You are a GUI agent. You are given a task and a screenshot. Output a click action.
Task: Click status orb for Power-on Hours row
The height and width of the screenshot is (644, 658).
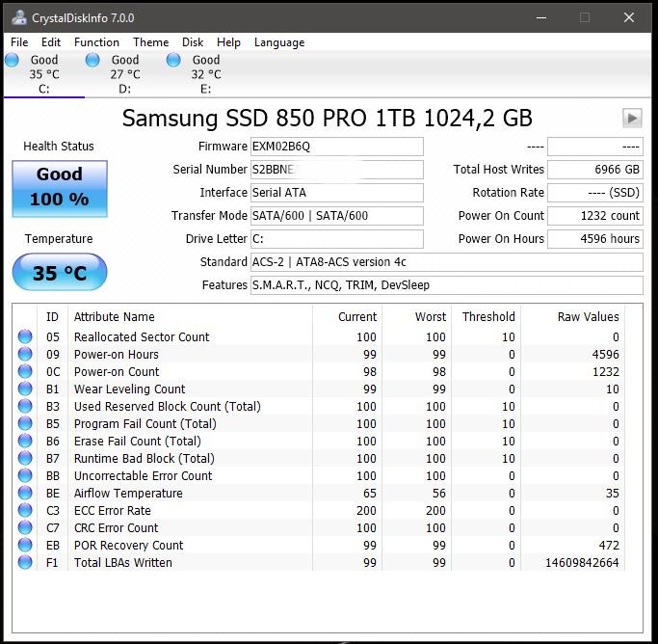tap(25, 354)
